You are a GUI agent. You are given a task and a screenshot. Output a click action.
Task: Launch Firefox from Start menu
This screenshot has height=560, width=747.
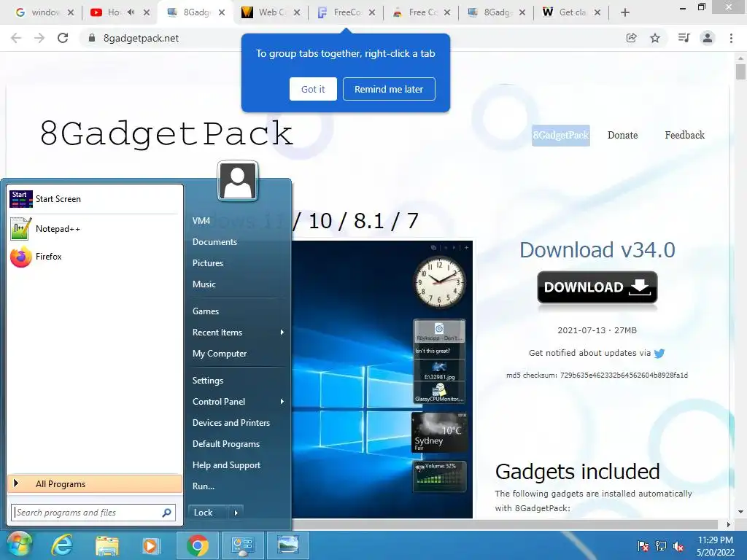[95, 257]
